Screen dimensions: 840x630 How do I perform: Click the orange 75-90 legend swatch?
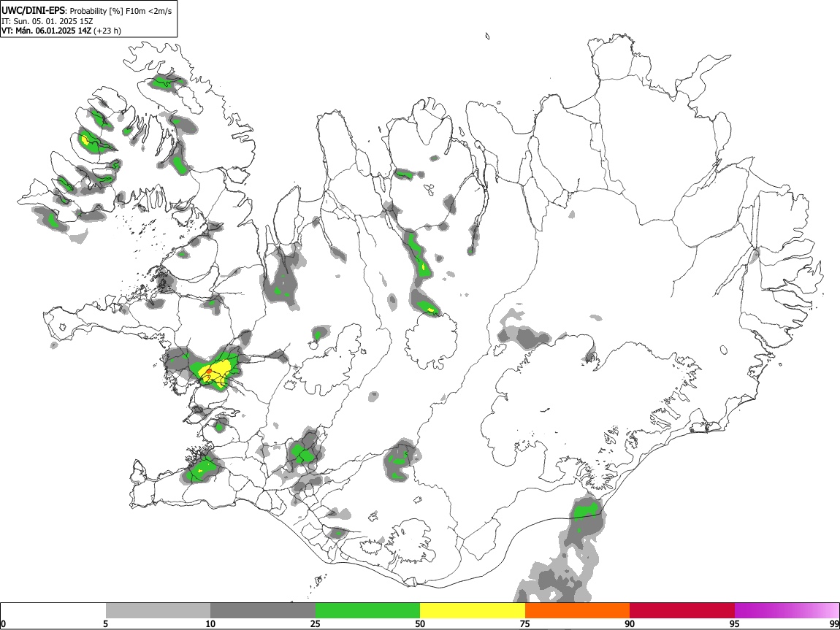click(578, 611)
